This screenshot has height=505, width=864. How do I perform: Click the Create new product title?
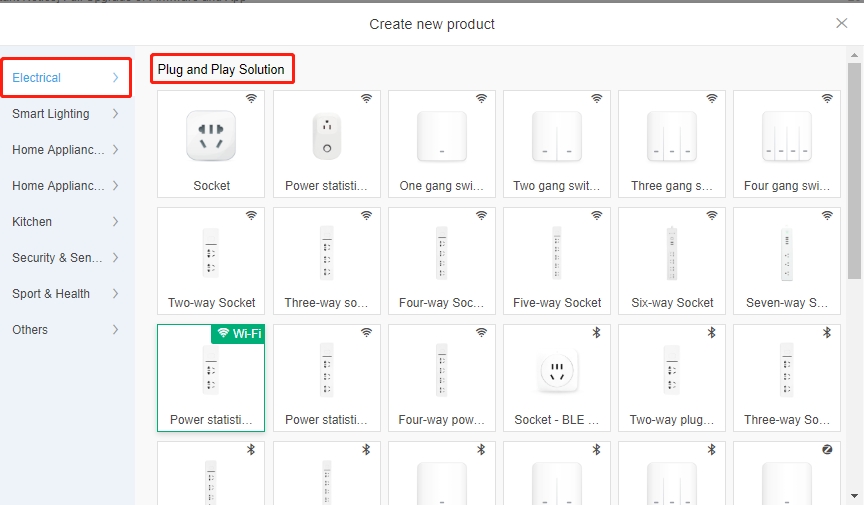click(432, 24)
